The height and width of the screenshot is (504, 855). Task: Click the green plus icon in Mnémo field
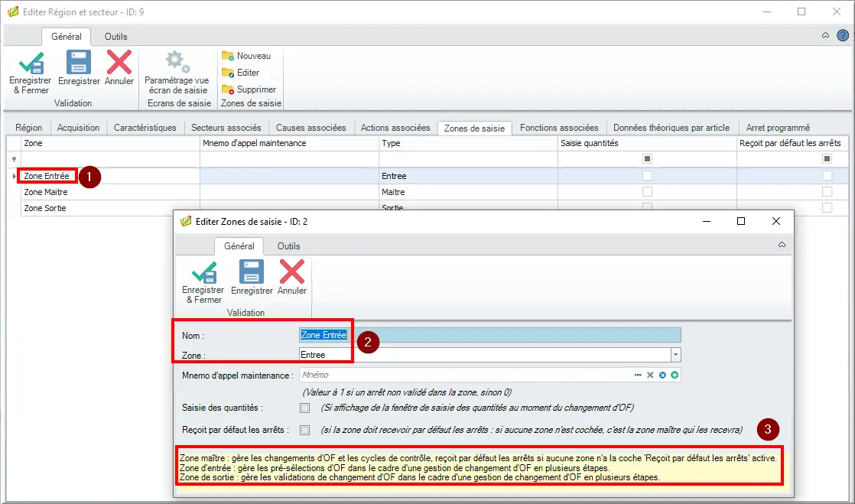(x=675, y=376)
